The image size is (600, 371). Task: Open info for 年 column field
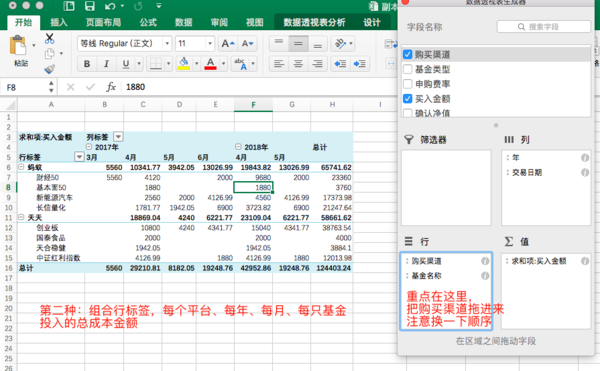click(585, 158)
